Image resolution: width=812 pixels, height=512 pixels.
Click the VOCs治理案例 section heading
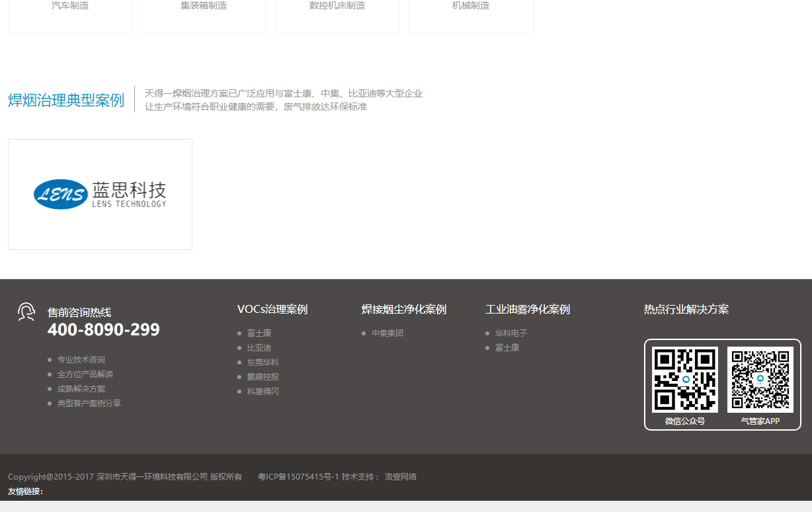click(273, 309)
